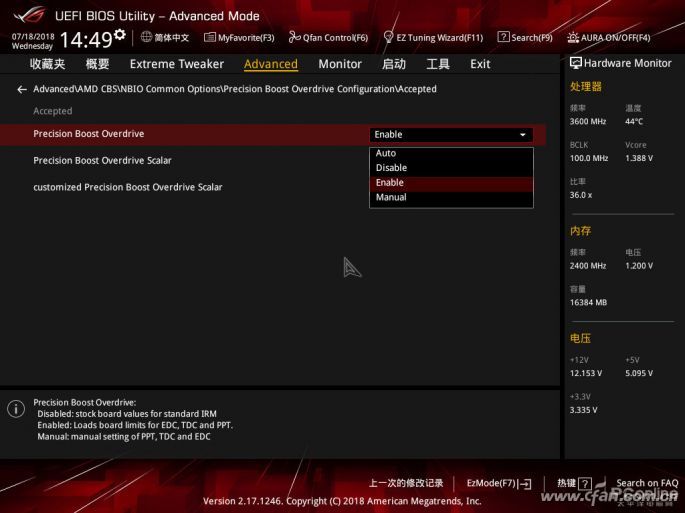
Task: Choose Enable in dropdown list
Action: point(451,183)
